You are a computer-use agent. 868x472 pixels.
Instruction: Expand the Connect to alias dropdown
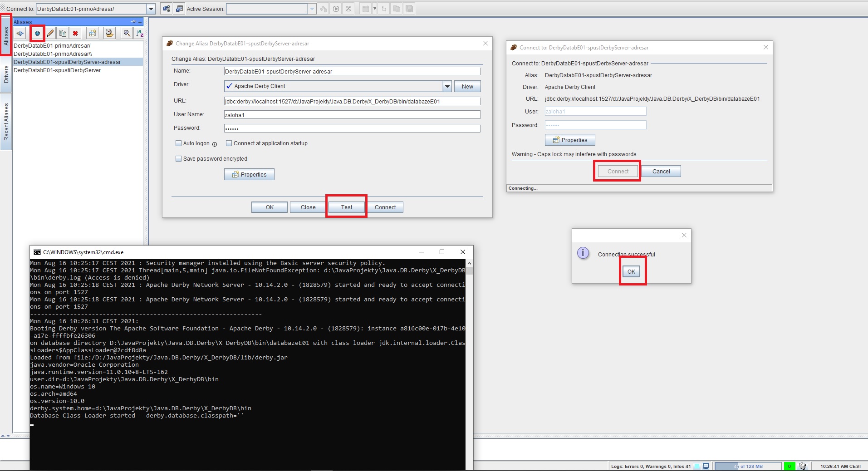151,9
